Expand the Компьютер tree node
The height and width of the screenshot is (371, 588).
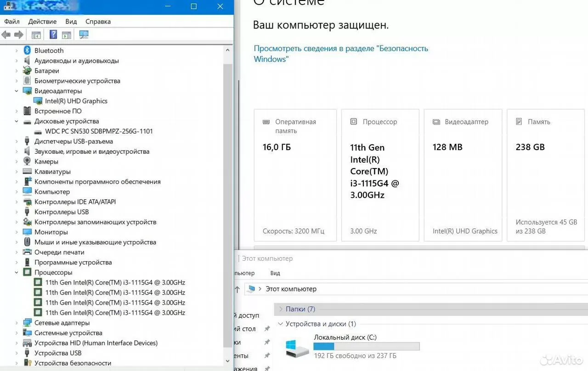click(x=17, y=192)
